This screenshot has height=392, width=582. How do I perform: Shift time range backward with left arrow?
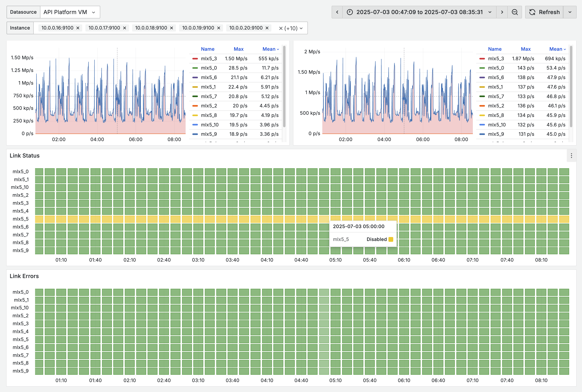[x=337, y=12]
